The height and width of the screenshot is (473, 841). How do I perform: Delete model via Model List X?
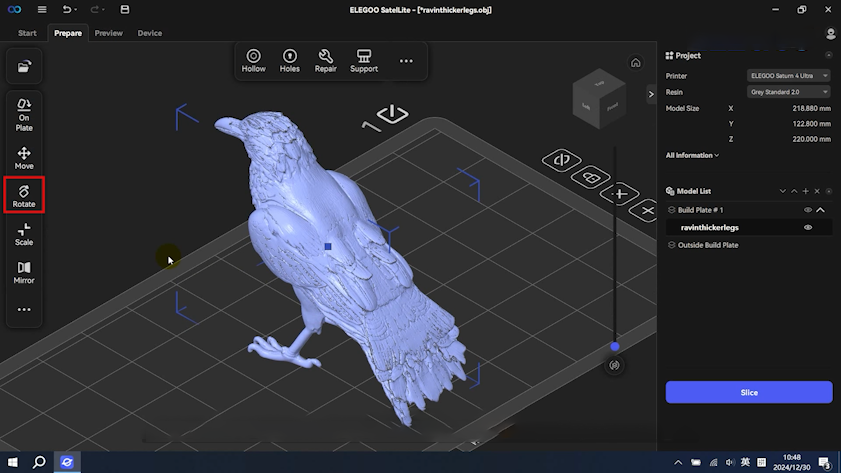tap(817, 191)
